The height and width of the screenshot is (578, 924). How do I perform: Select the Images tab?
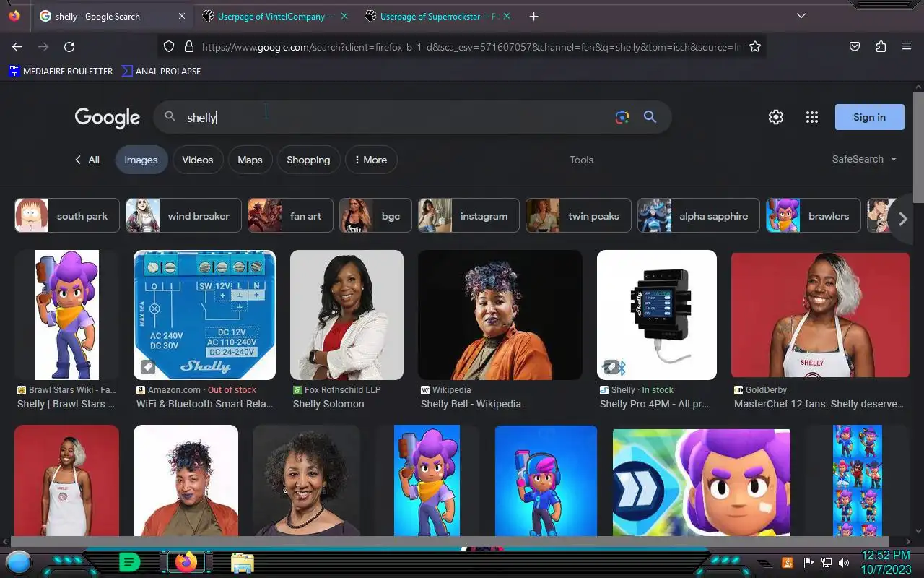(x=141, y=160)
